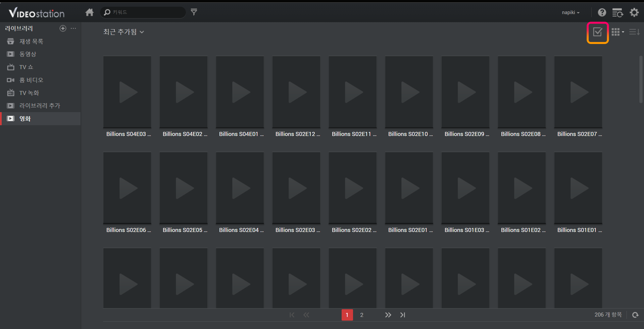The height and width of the screenshot is (329, 644).
Task: Click the Video Station logo
Action: 36,13
